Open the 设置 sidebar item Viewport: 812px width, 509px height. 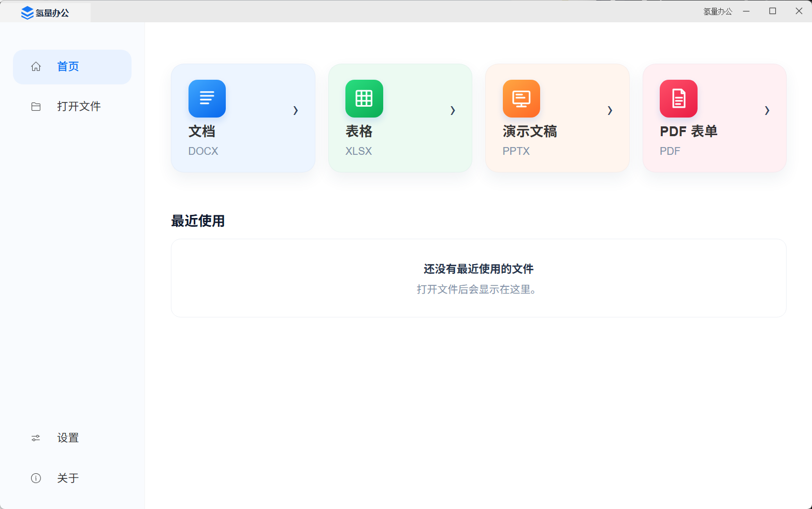tap(72, 438)
